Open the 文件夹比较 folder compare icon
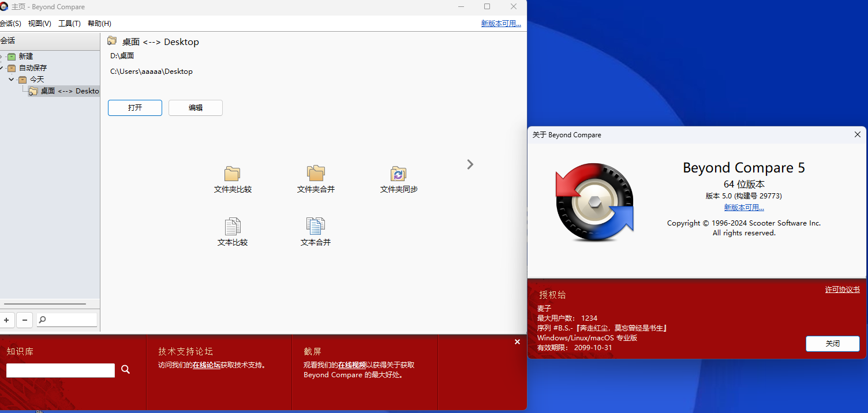 coord(233,174)
